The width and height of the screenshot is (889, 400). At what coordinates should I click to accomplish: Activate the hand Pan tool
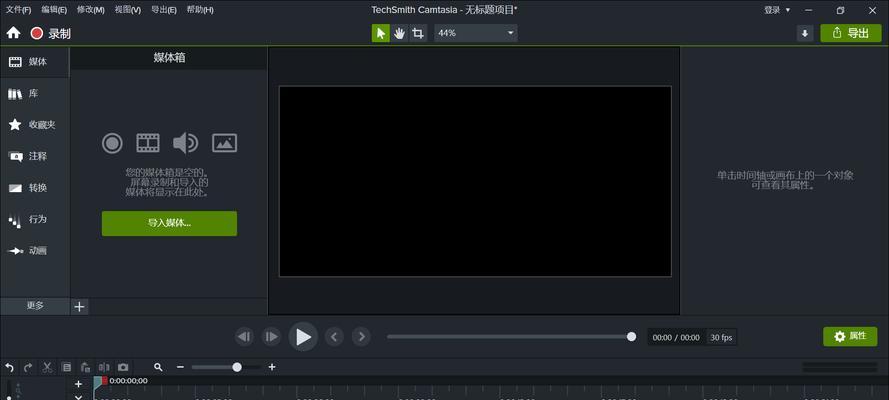tap(400, 33)
